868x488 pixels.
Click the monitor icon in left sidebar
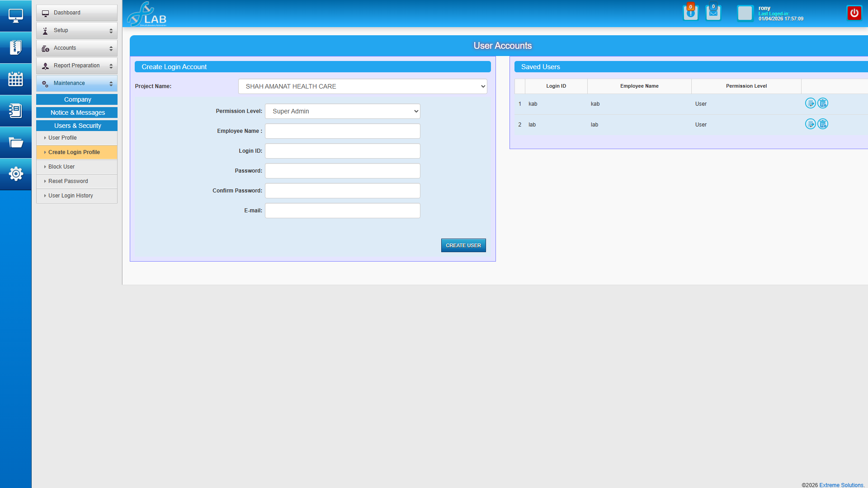[15, 16]
